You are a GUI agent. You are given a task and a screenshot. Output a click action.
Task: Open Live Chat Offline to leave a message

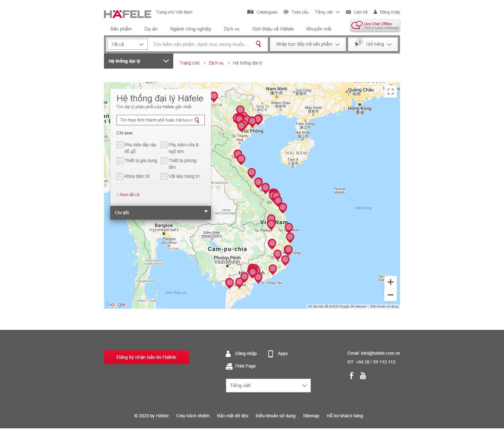(x=375, y=25)
